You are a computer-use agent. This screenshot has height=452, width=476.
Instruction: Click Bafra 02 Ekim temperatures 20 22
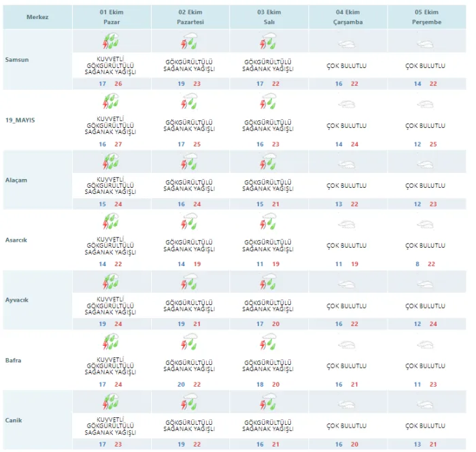point(189,384)
